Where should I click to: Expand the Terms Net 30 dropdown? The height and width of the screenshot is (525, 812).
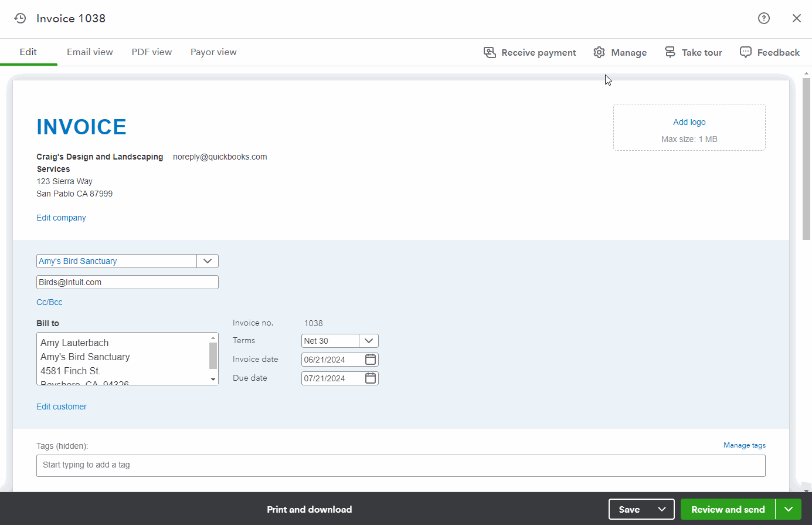(369, 341)
